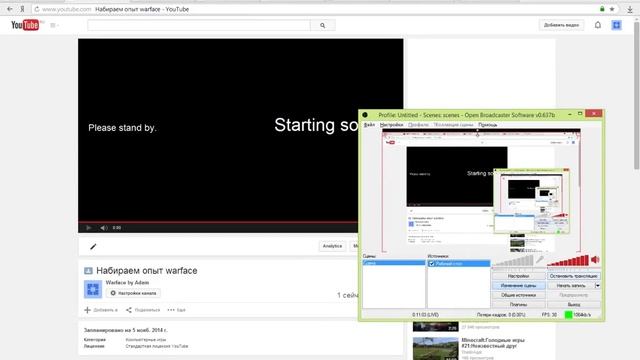Click 'Общие источники' button in OBS
This screenshot has width=640, height=360.
pos(519,295)
